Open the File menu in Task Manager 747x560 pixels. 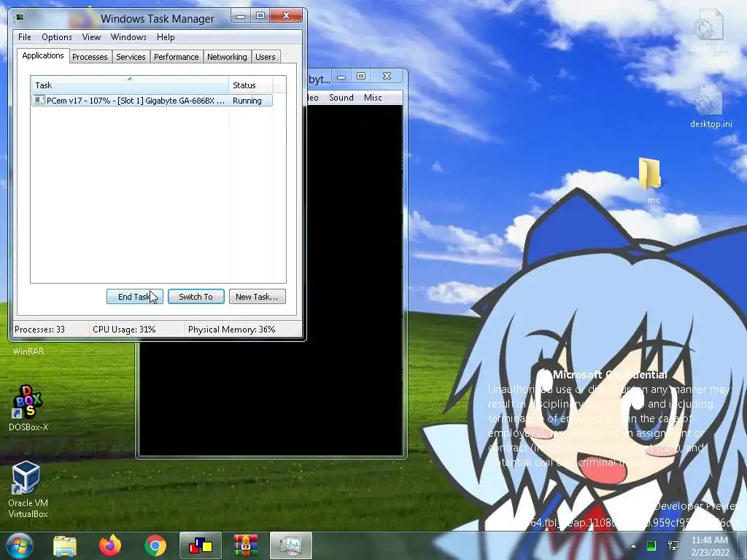click(24, 37)
